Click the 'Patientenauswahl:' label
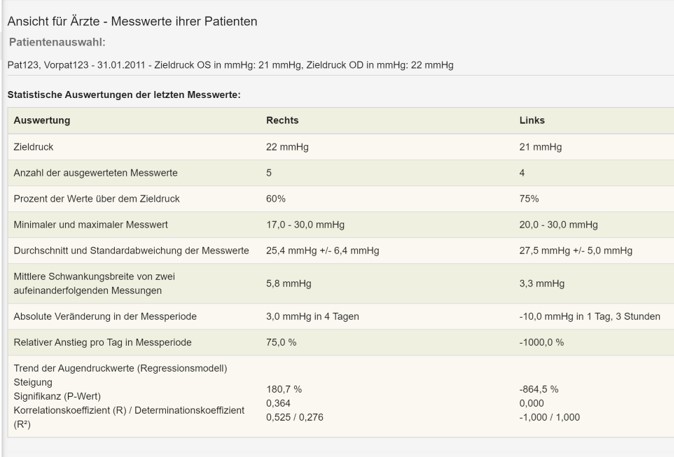Image resolution: width=674 pixels, height=457 pixels. (57, 42)
